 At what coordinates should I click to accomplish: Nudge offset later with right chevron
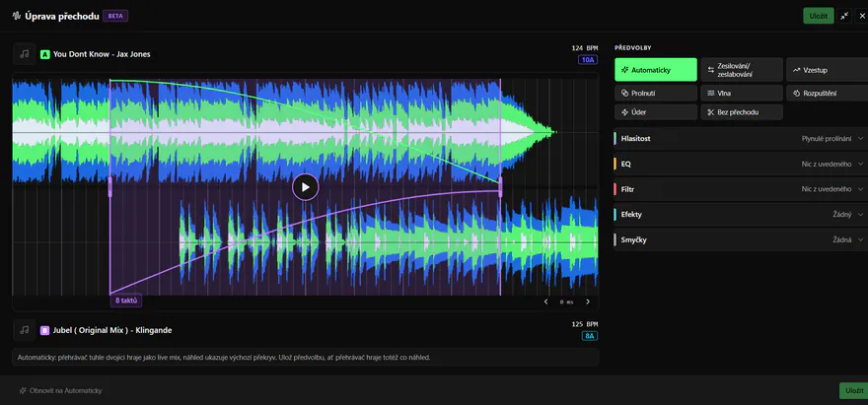(x=588, y=302)
